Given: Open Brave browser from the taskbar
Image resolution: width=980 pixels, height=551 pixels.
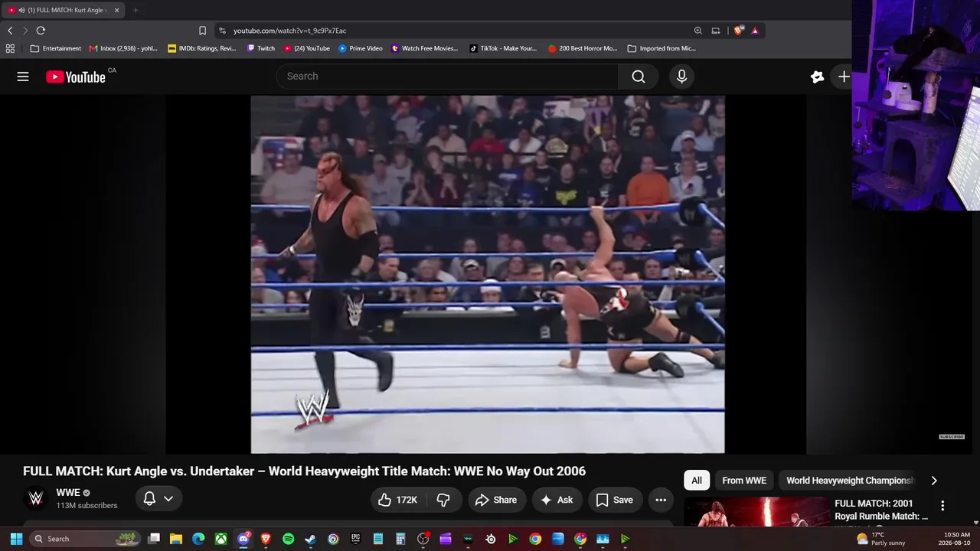Looking at the screenshot, I should point(266,539).
